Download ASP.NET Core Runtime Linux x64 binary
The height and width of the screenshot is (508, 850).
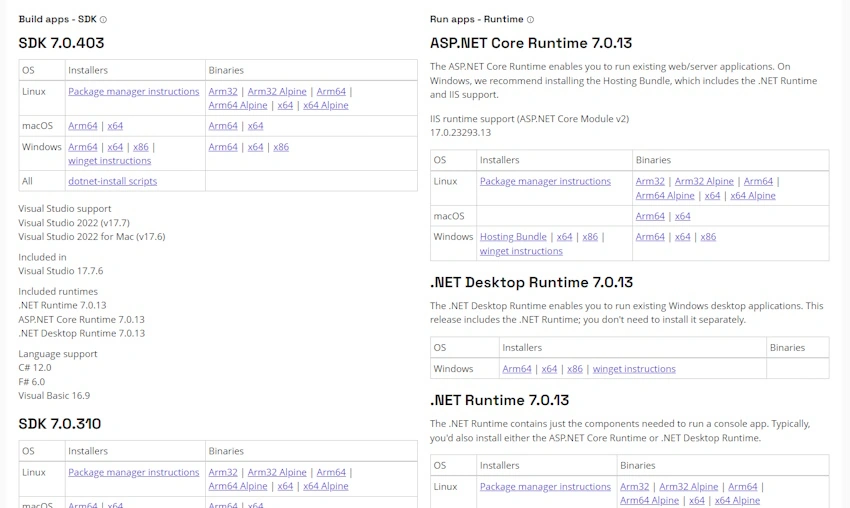pos(712,196)
